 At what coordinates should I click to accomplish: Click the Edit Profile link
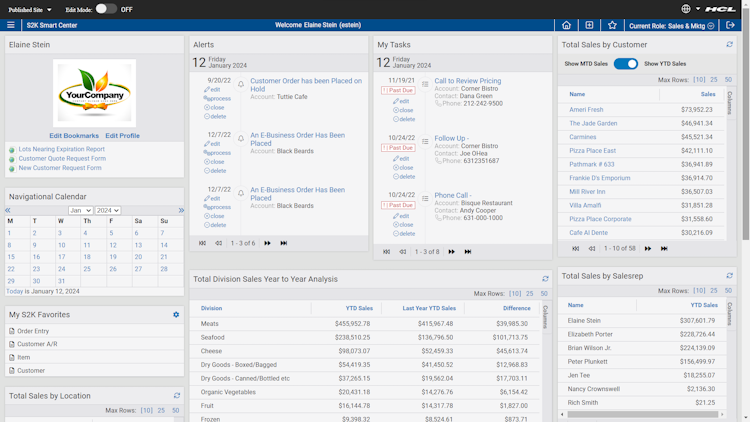pos(122,136)
